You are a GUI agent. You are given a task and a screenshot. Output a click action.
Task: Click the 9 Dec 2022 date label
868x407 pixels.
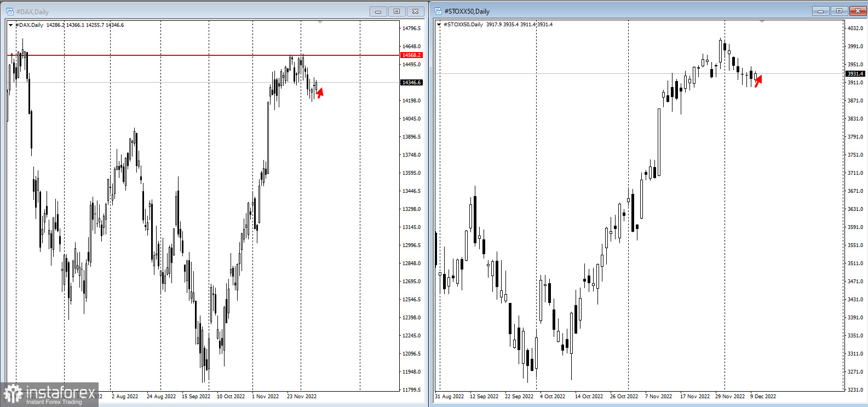coord(763,397)
